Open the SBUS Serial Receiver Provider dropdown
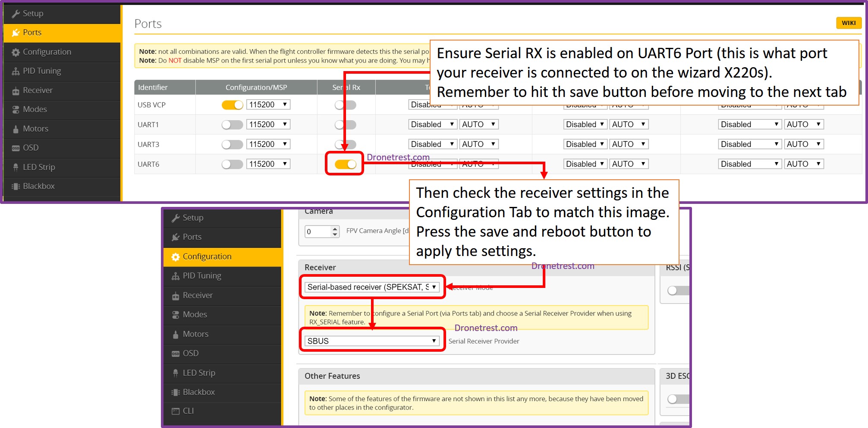 point(371,341)
